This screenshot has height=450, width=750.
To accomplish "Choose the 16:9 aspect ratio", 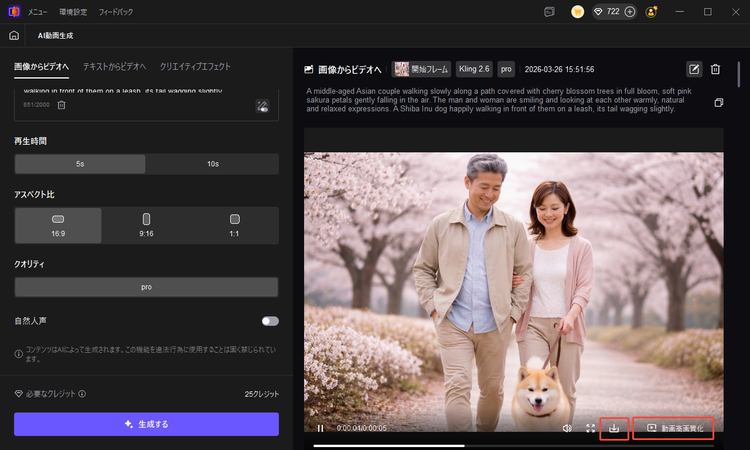I will 58,225.
